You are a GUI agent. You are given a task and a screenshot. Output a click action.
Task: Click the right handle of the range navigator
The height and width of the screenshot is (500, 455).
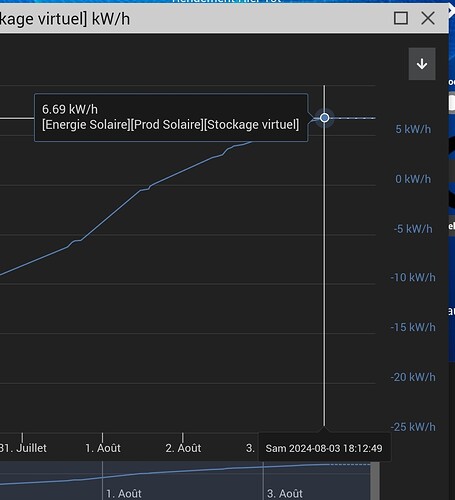click(375, 481)
